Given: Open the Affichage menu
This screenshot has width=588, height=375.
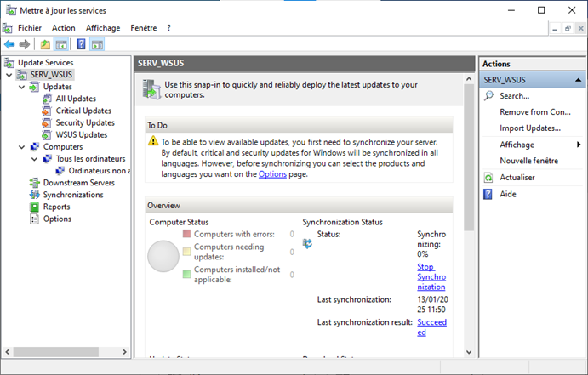Looking at the screenshot, I should tap(103, 28).
